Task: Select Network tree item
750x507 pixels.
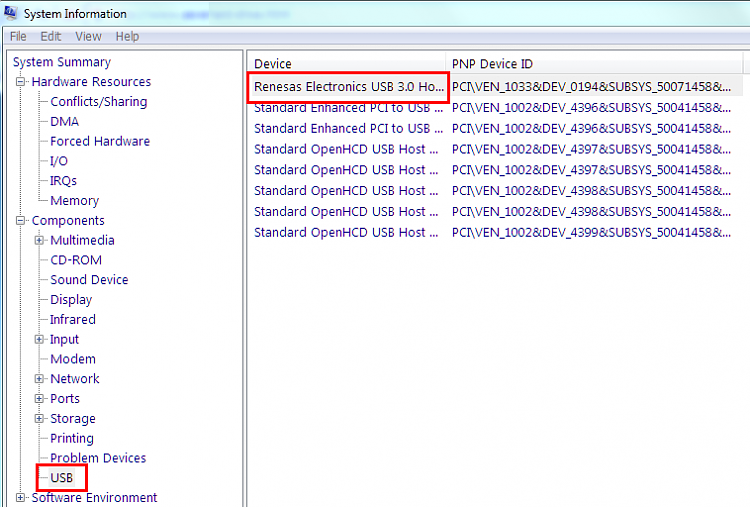Action: [x=75, y=379]
